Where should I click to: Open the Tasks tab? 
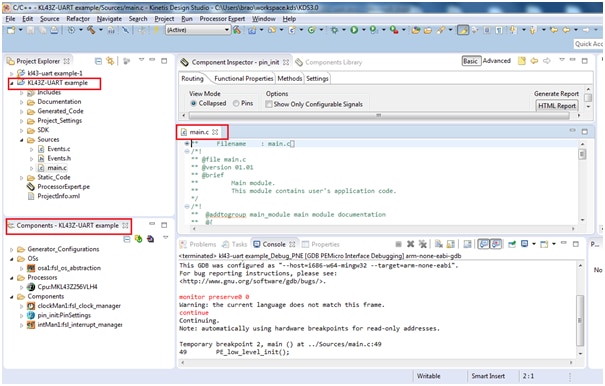click(235, 244)
